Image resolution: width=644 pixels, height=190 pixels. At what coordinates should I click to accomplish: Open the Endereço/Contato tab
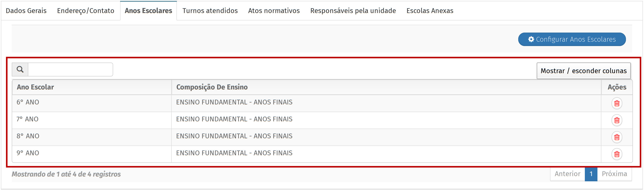coord(86,11)
